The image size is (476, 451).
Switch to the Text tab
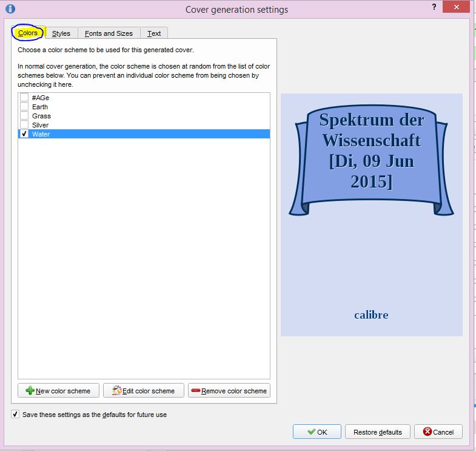[154, 33]
